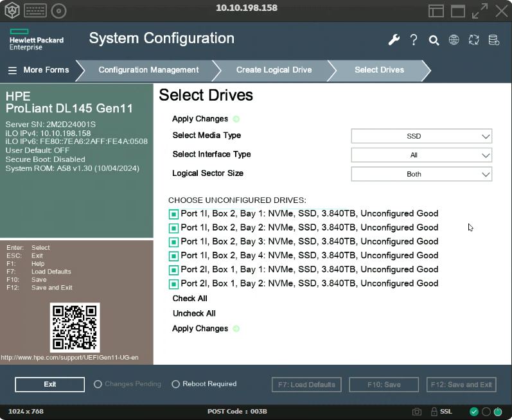The height and width of the screenshot is (420, 512).
Task: Click the Port 1I Box 2 Bay 3 drive text
Action: click(x=310, y=241)
